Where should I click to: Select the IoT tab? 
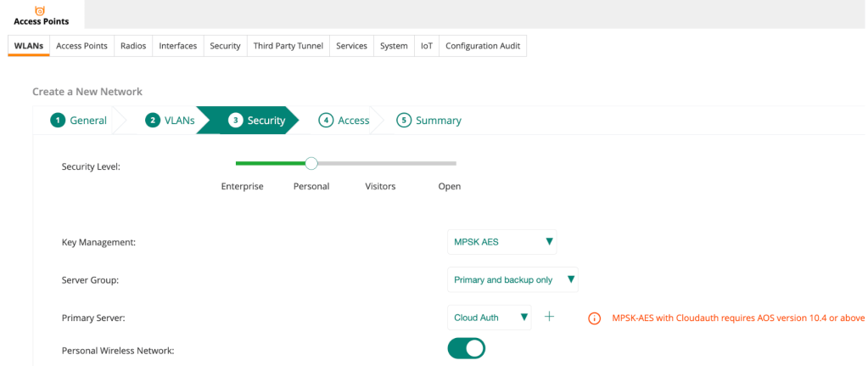(427, 46)
